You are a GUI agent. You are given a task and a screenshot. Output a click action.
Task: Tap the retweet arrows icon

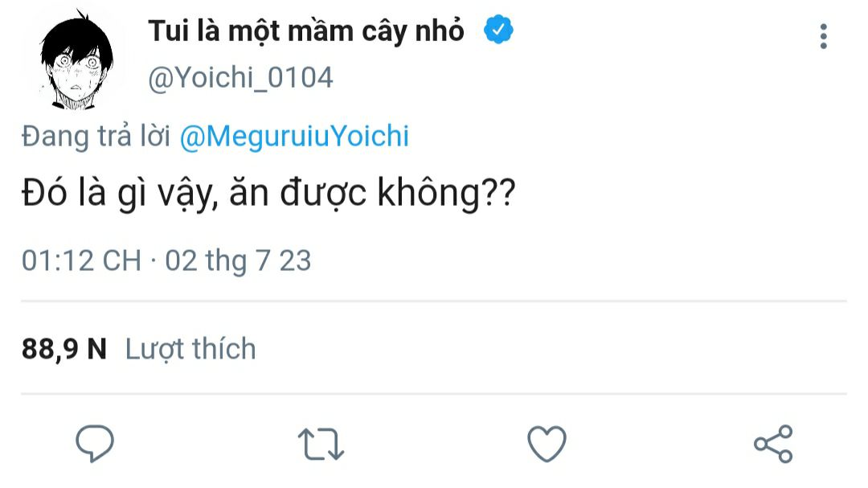click(321, 443)
